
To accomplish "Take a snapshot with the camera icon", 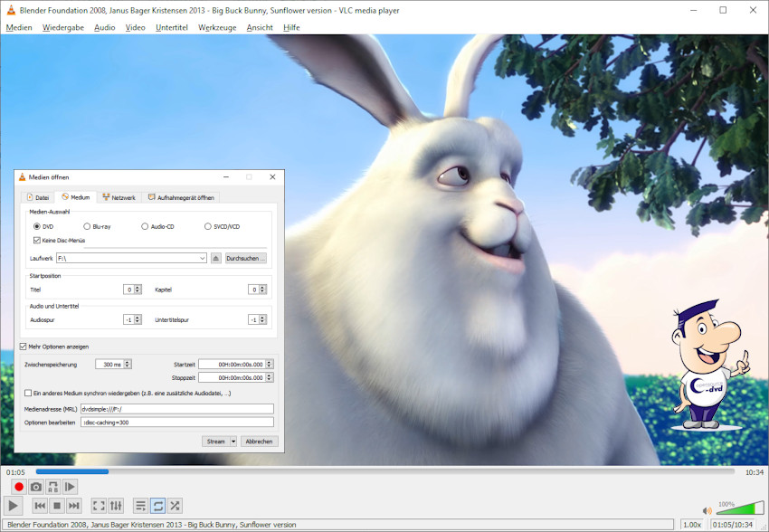I will click(36, 487).
